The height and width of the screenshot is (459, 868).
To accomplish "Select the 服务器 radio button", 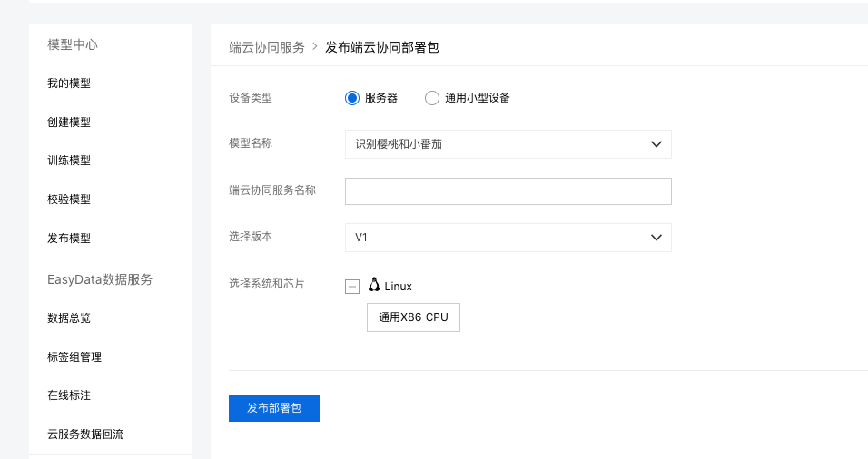I will (x=352, y=98).
